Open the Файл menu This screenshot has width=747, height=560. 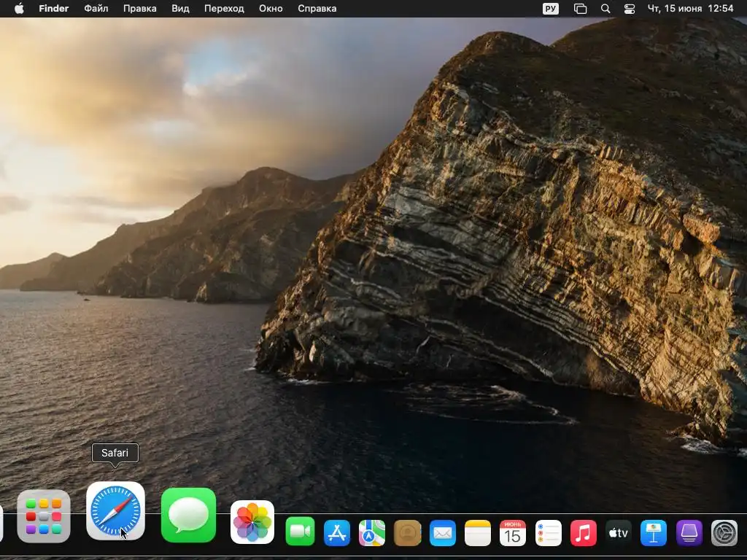point(96,9)
